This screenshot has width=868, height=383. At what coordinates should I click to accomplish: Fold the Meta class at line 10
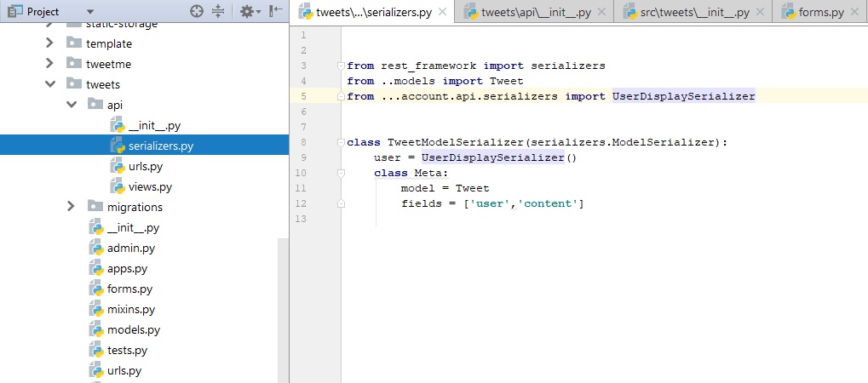pos(341,174)
